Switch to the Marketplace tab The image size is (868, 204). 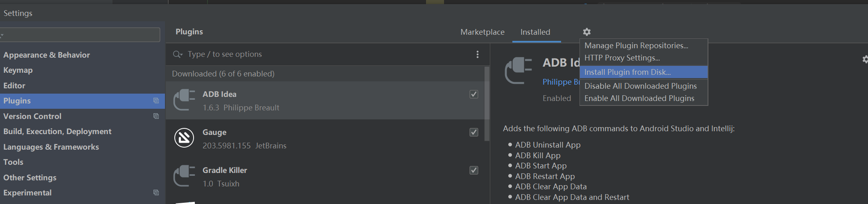482,32
